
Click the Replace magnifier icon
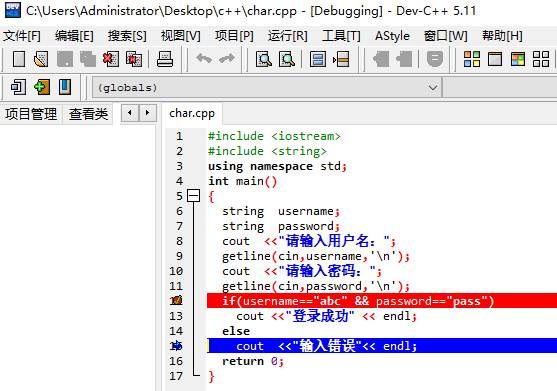tap(287, 59)
